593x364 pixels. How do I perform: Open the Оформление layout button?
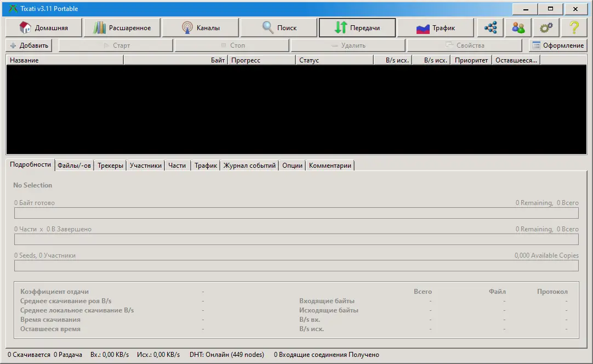[x=558, y=46]
